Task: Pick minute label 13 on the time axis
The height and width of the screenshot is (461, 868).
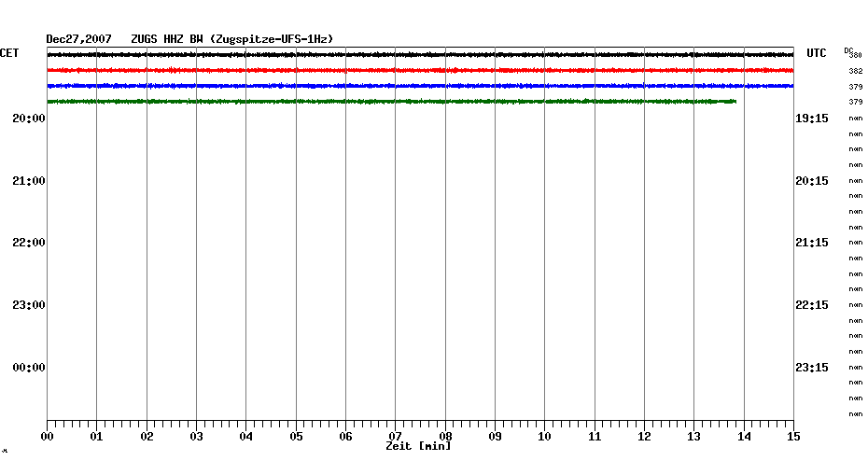Action: tap(693, 437)
